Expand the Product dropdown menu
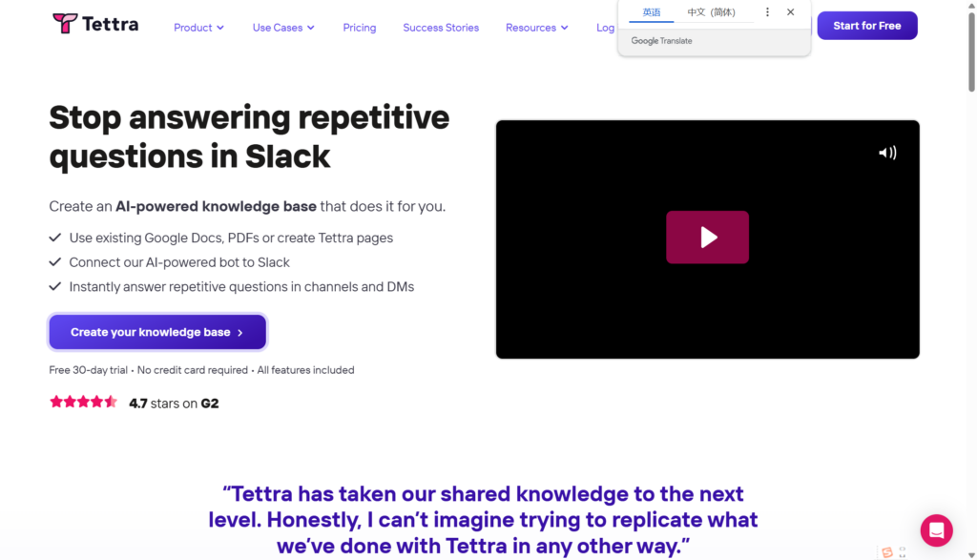The height and width of the screenshot is (560, 977). [x=198, y=28]
